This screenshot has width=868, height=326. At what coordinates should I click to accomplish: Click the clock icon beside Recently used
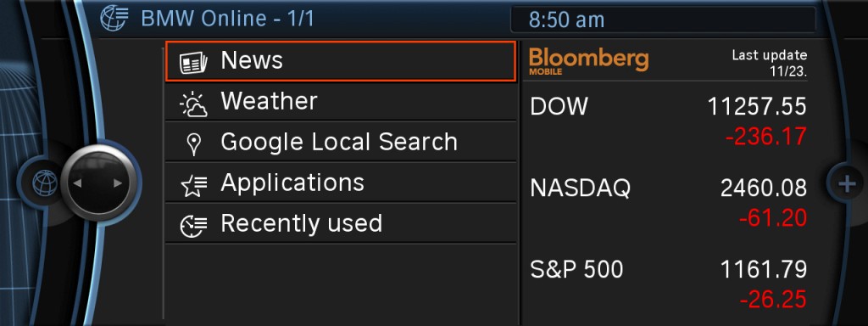tap(193, 226)
